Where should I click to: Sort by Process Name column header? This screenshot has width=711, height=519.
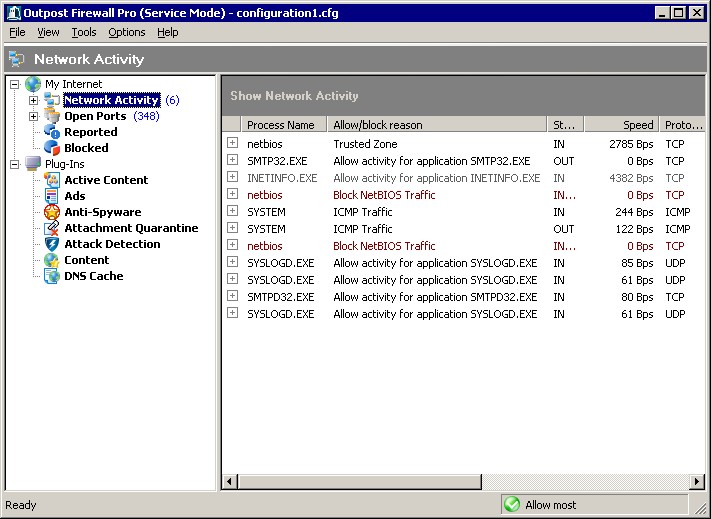284,125
